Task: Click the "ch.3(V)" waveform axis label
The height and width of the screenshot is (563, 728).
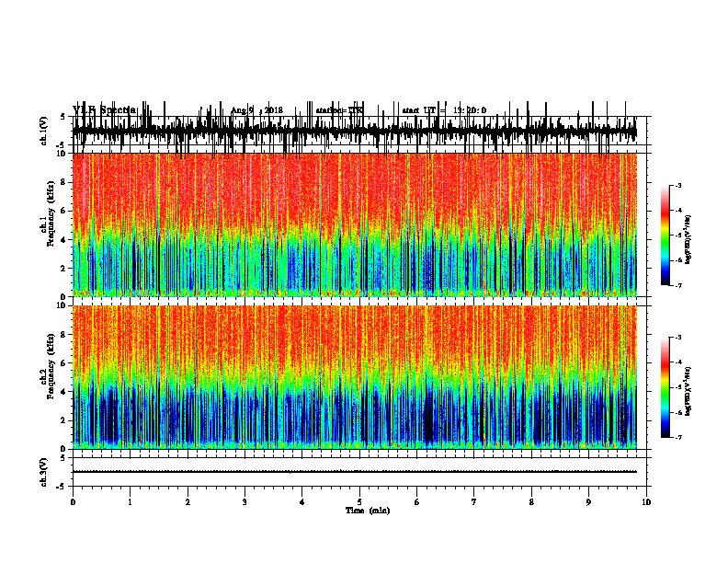Action: point(43,472)
